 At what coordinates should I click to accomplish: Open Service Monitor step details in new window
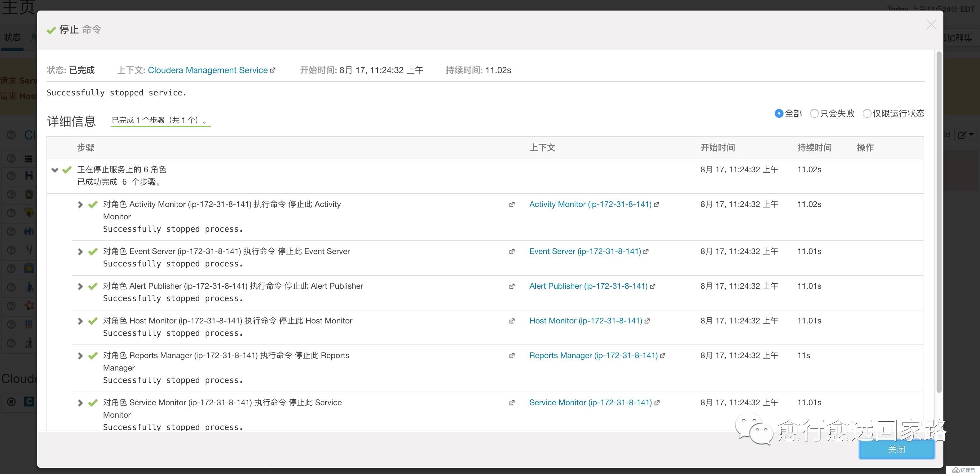click(x=512, y=403)
